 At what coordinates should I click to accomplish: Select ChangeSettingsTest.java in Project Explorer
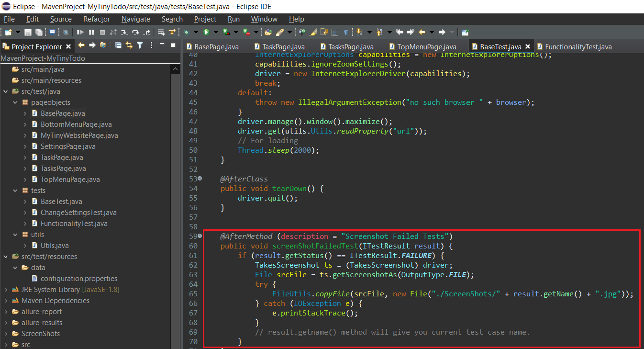click(78, 213)
